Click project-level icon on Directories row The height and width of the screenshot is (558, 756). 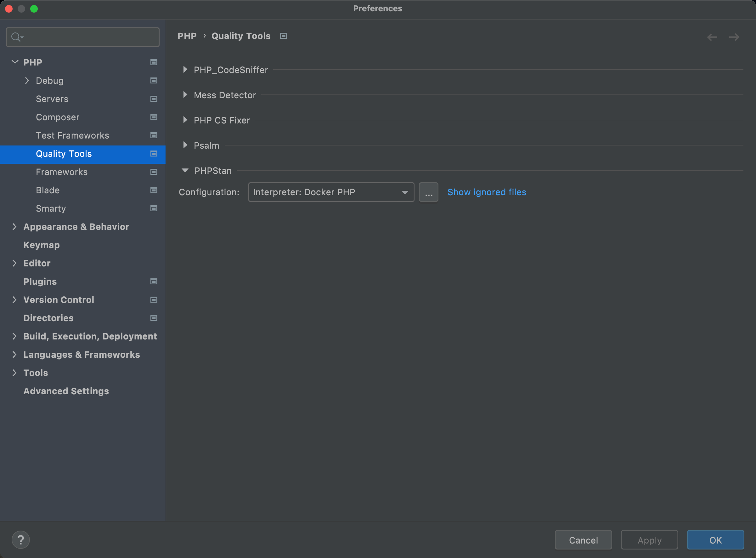coord(154,318)
